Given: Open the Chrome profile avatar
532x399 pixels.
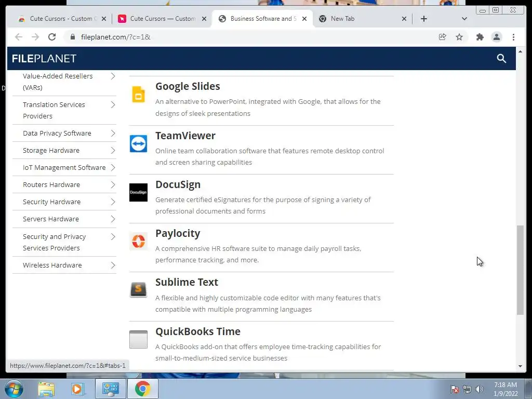Looking at the screenshot, I should point(497,37).
